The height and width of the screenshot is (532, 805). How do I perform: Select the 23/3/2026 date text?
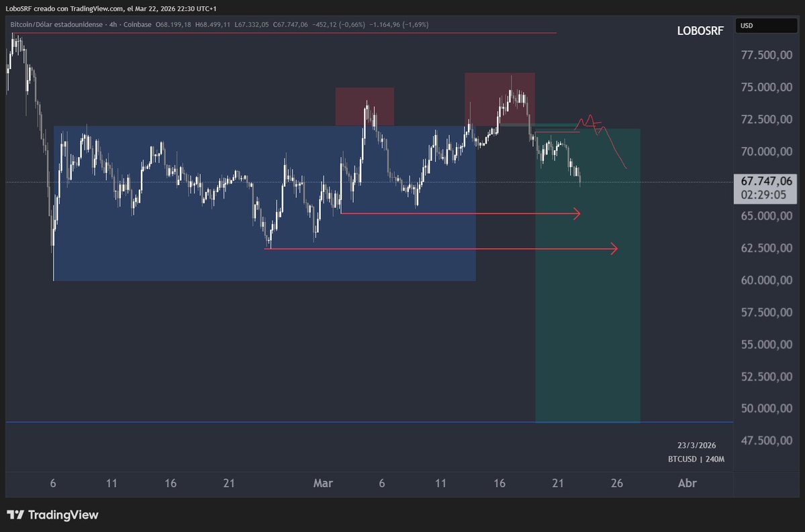pyautogui.click(x=696, y=445)
